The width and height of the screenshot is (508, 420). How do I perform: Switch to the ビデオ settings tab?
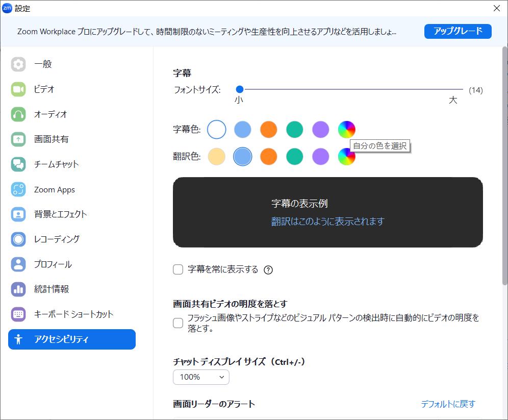click(x=72, y=89)
